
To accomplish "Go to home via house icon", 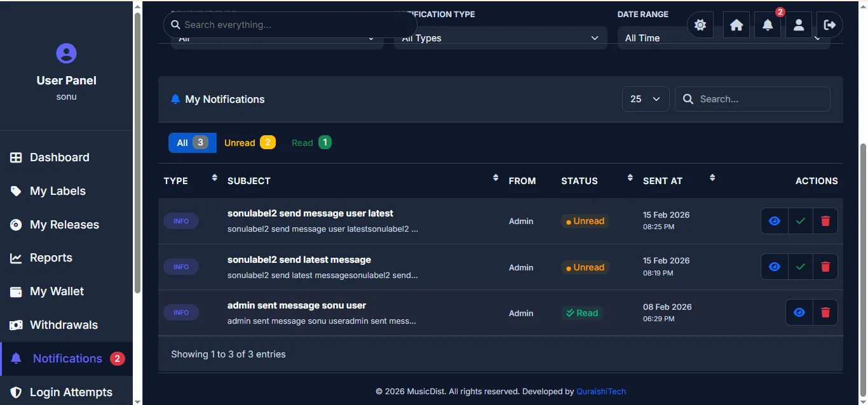I will [x=736, y=25].
